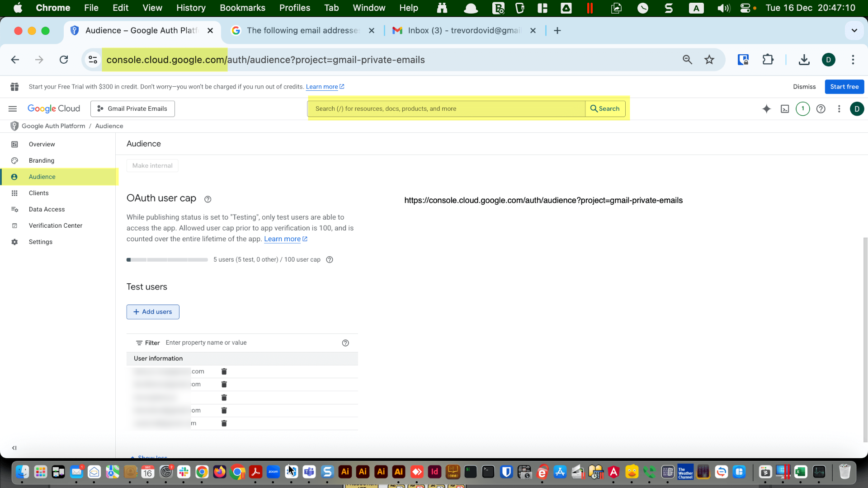Open the OAuth user cap help tooltip

coord(208,199)
